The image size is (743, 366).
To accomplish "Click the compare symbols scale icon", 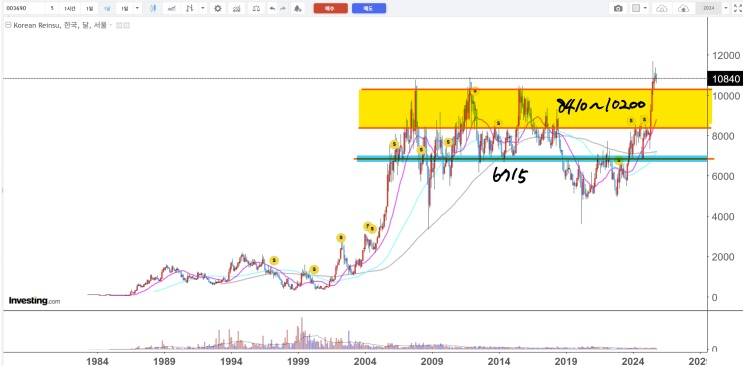I will [256, 8].
